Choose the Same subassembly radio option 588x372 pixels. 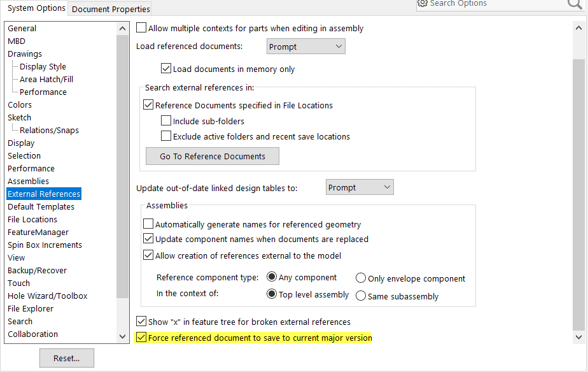[x=360, y=296]
